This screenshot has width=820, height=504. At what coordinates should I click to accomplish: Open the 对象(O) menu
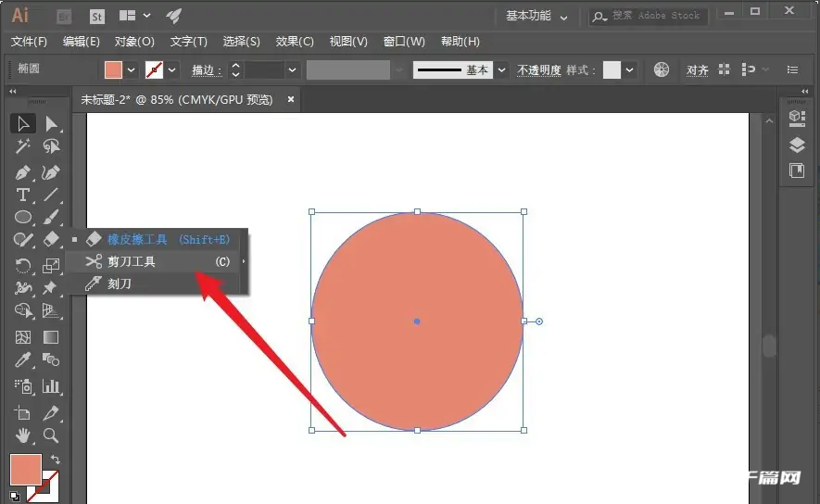[x=134, y=42]
